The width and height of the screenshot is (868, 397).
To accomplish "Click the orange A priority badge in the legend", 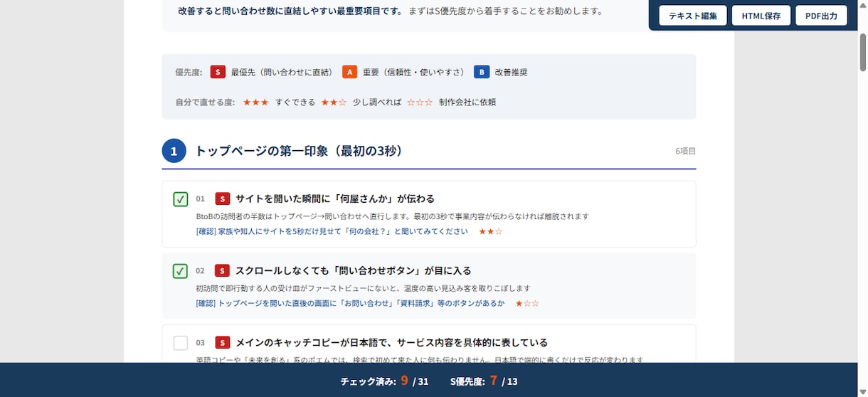I will tap(349, 72).
